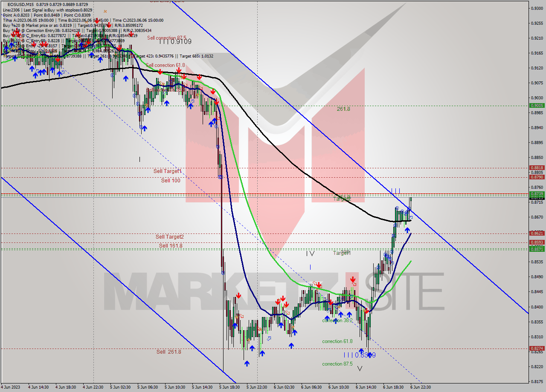Click the '4 Jun 18:30' time label

67,387
